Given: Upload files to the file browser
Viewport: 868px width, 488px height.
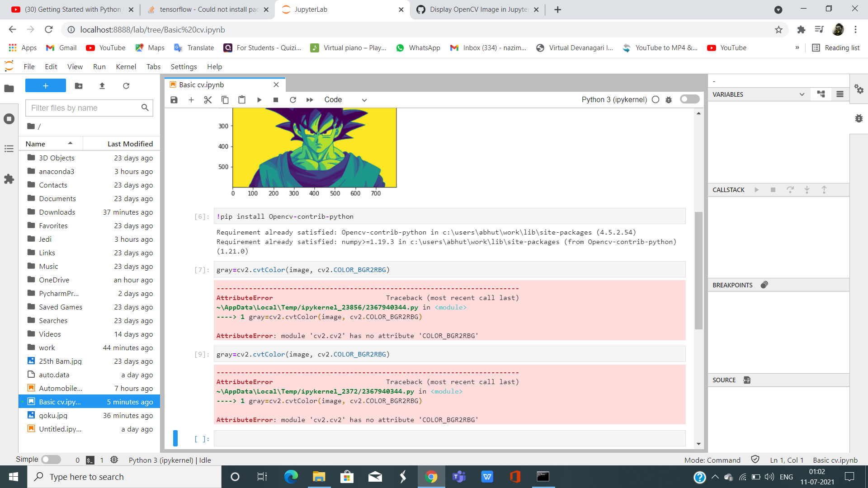Looking at the screenshot, I should pos(102,86).
